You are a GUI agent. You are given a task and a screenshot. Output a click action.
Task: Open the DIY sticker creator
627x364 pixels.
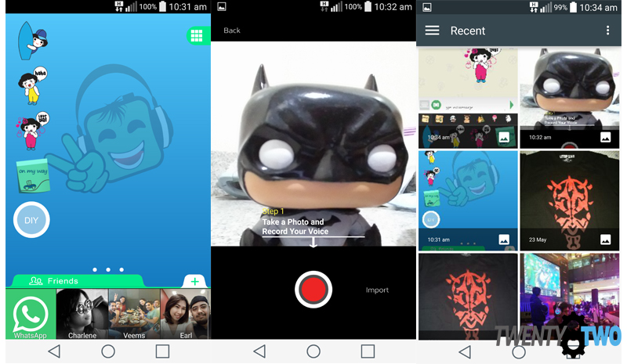[31, 220]
